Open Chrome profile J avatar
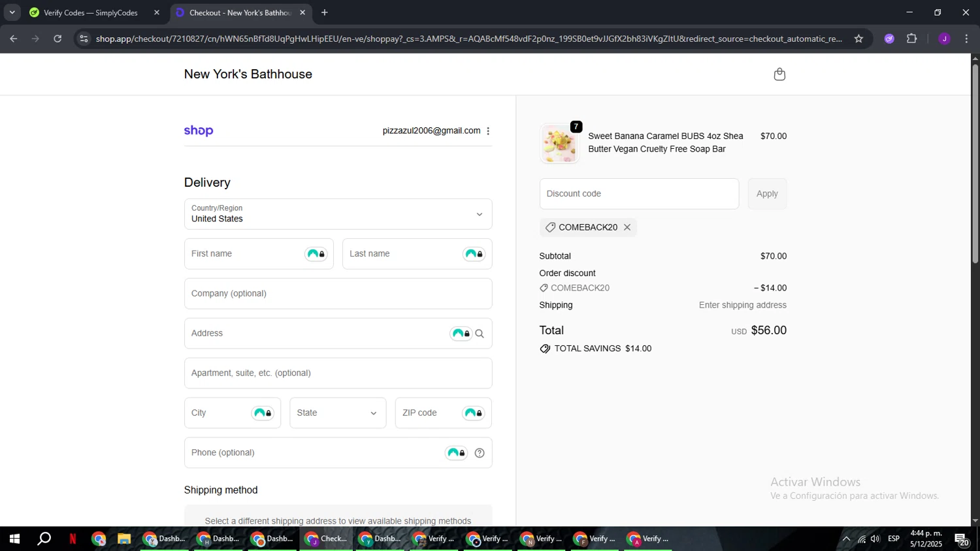The image size is (980, 551). (944, 39)
